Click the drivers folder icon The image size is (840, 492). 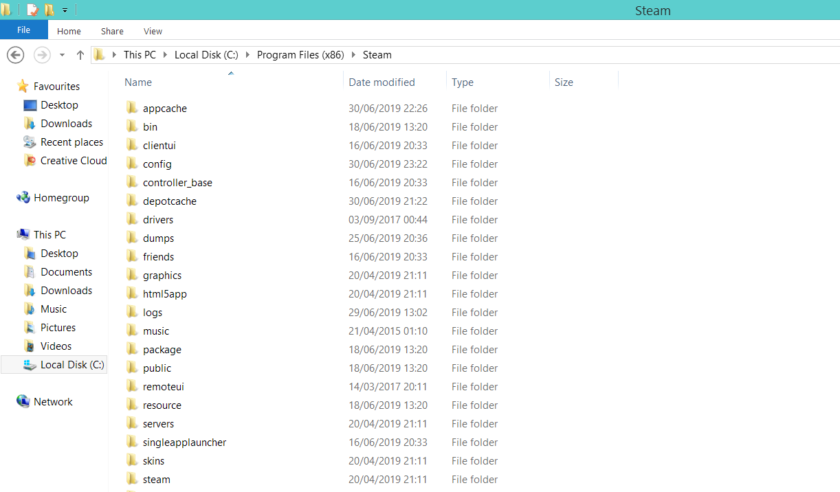[x=132, y=219]
